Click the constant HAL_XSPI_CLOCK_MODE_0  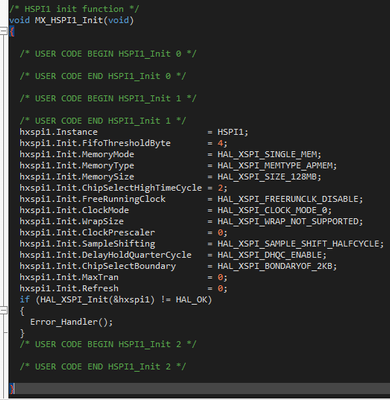272,210
